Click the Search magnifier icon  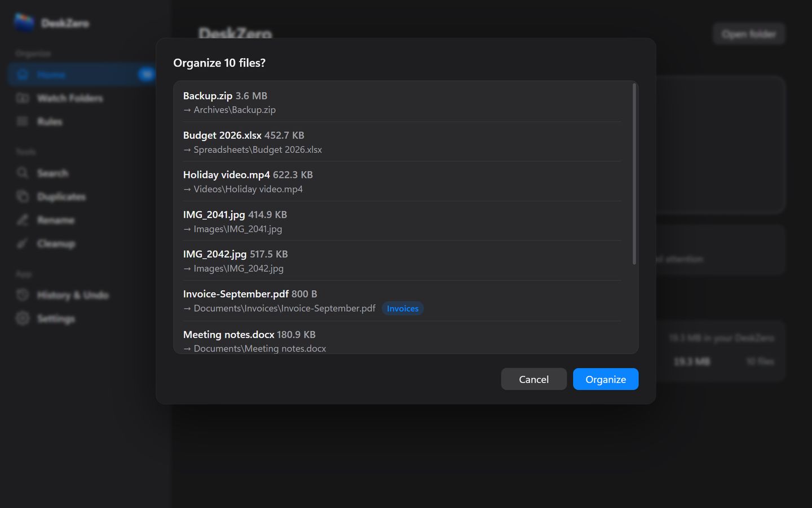[x=23, y=173]
